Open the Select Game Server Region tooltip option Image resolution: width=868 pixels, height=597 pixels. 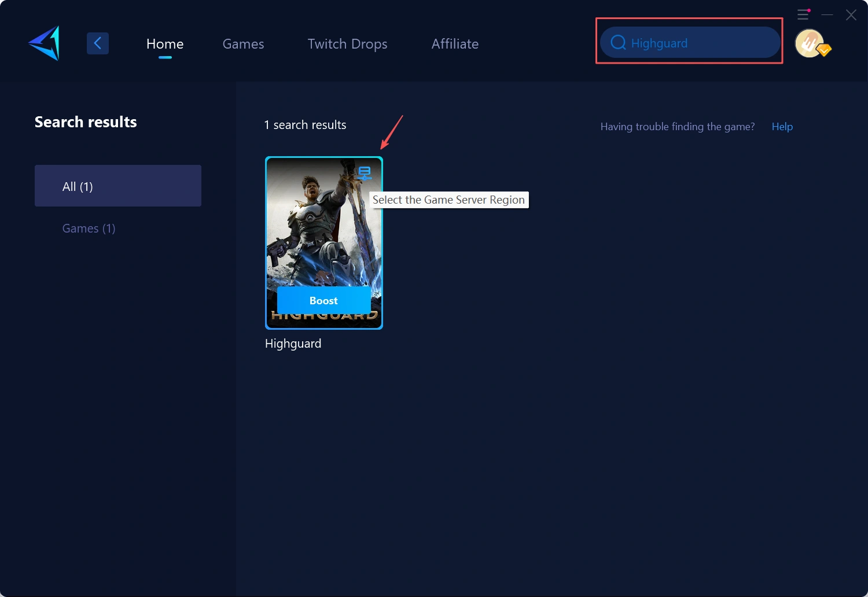pyautogui.click(x=449, y=200)
